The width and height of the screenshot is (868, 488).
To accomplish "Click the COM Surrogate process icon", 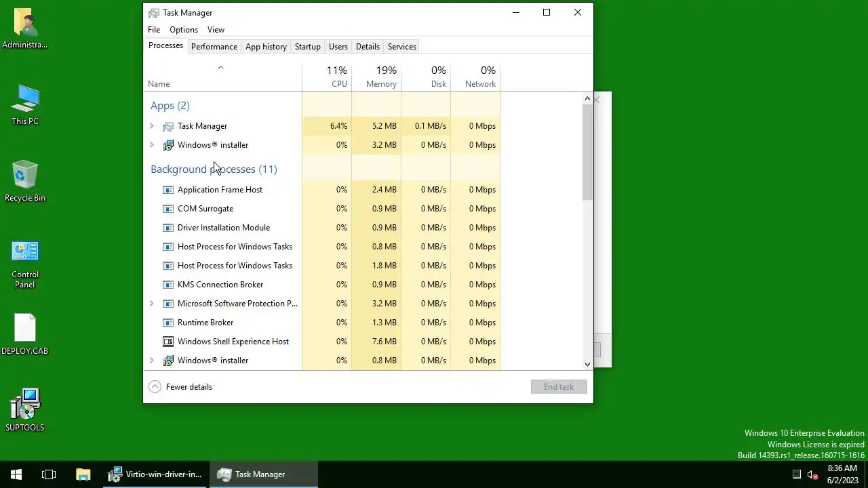I will point(168,209).
